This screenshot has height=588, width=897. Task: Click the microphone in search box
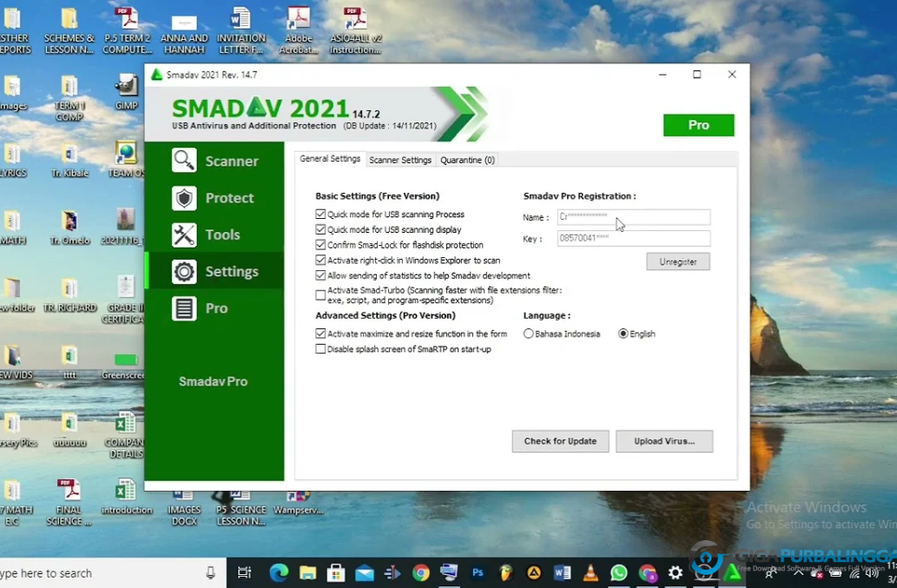[210, 572]
